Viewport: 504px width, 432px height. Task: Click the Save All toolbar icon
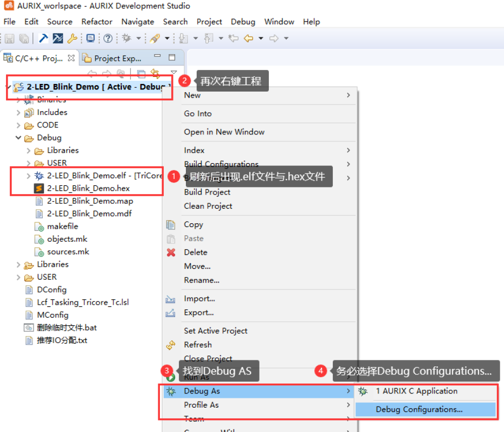click(x=24, y=38)
